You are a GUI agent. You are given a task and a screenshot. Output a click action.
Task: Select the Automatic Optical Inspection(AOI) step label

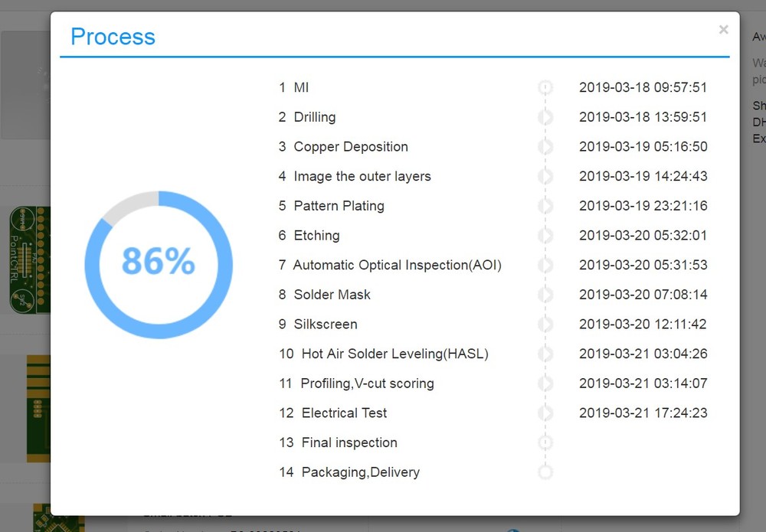click(397, 265)
